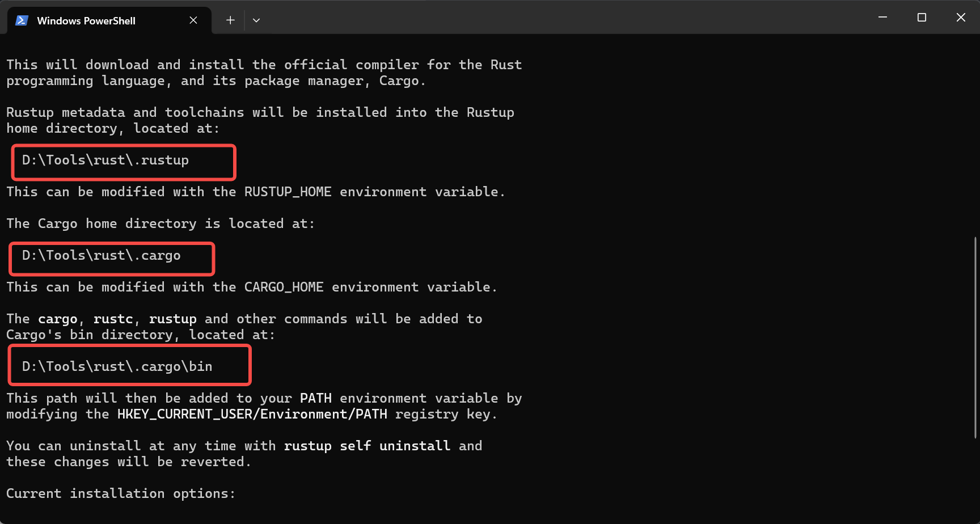980x524 pixels.
Task: Click the CARGO_HOME variable text
Action: tap(284, 288)
